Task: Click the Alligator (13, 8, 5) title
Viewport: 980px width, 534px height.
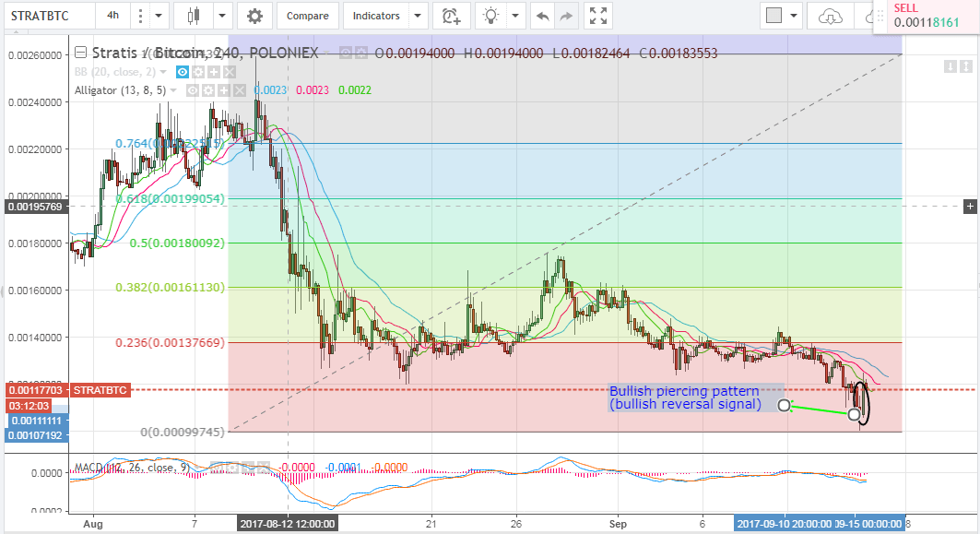Action: click(x=120, y=90)
